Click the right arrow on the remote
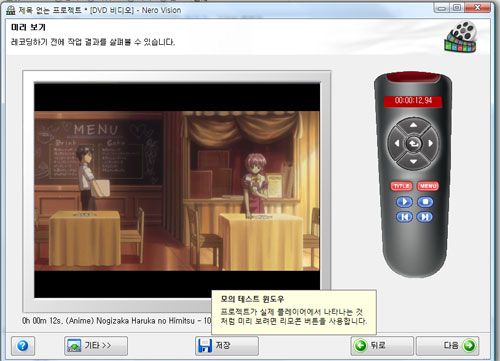Screen dimensions: 500x361 point(431,143)
